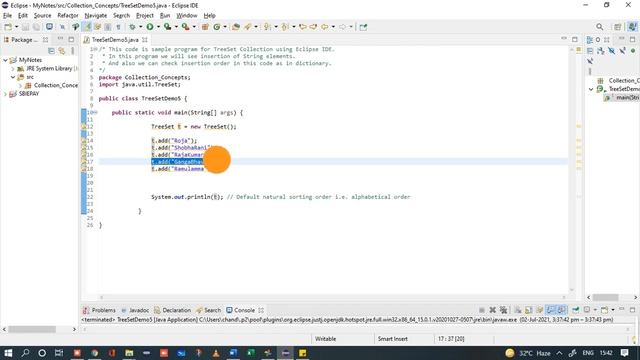
Task: Click the Eclipse taskbar icon
Action: [x=285, y=353]
